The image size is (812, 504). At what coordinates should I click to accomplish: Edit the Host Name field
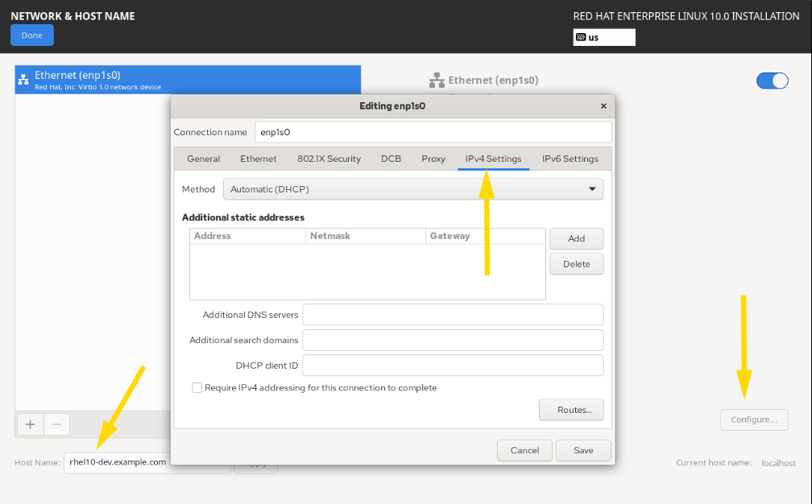pyautogui.click(x=118, y=463)
